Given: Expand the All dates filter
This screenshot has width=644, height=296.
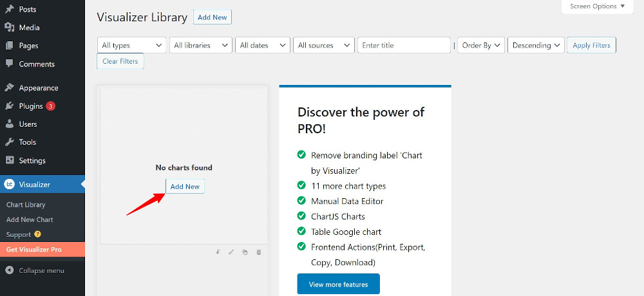Looking at the screenshot, I should point(262,46).
